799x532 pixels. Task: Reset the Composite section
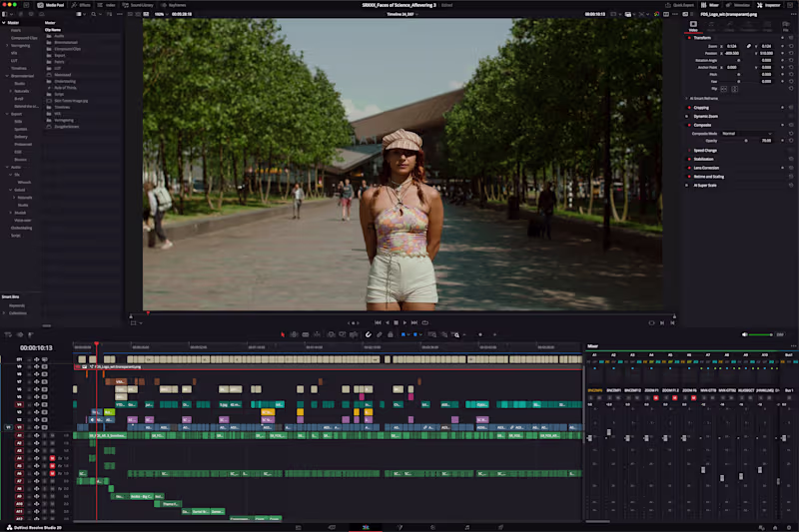click(791, 125)
